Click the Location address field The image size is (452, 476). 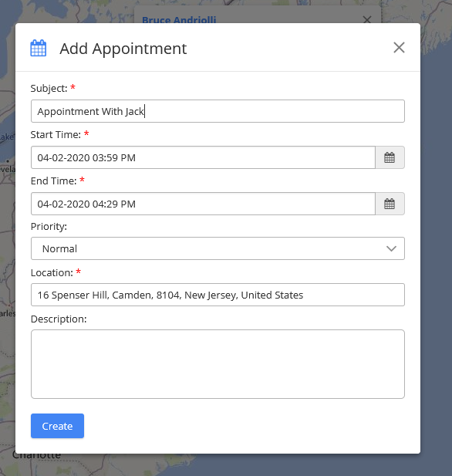point(218,295)
